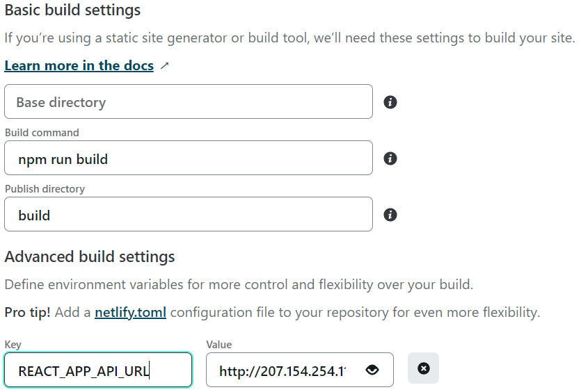Focus the Base directory input field
This screenshot has width=581, height=392.
coord(189,101)
